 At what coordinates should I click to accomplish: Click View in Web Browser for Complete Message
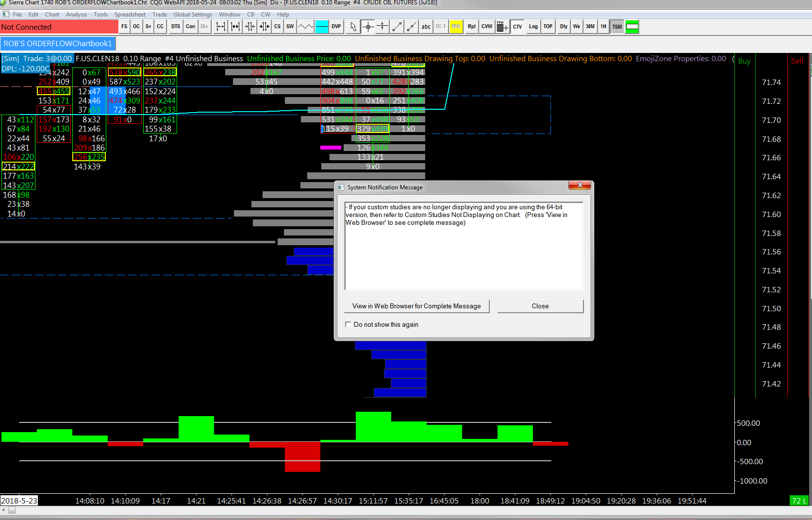click(x=416, y=306)
